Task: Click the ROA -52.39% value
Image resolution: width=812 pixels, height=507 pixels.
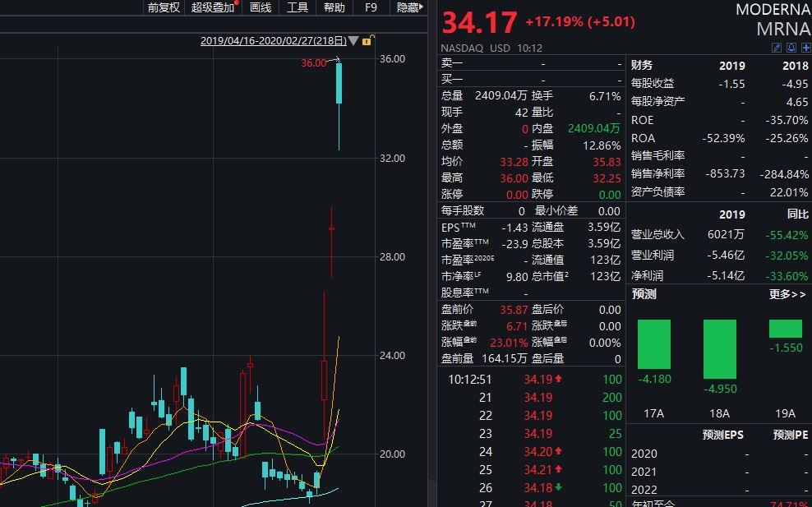Action: [723, 138]
